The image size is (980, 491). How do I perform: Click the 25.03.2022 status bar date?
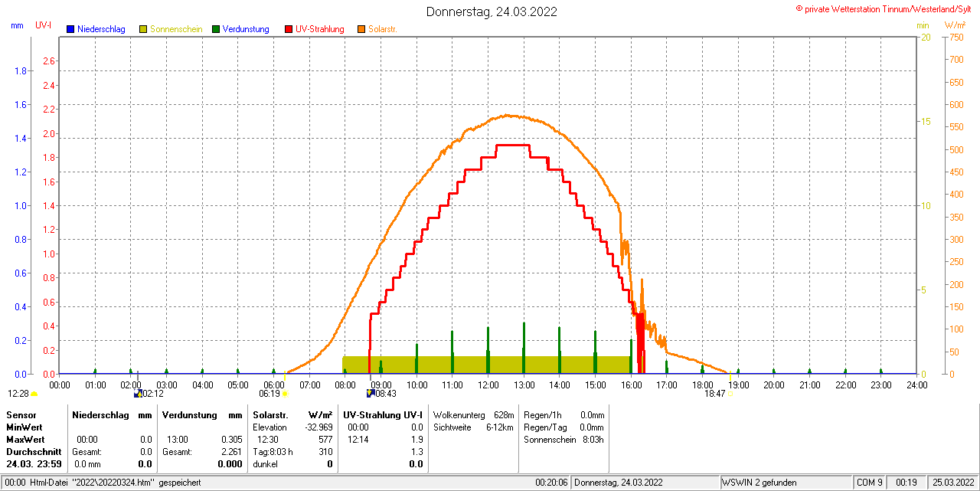coord(952,483)
